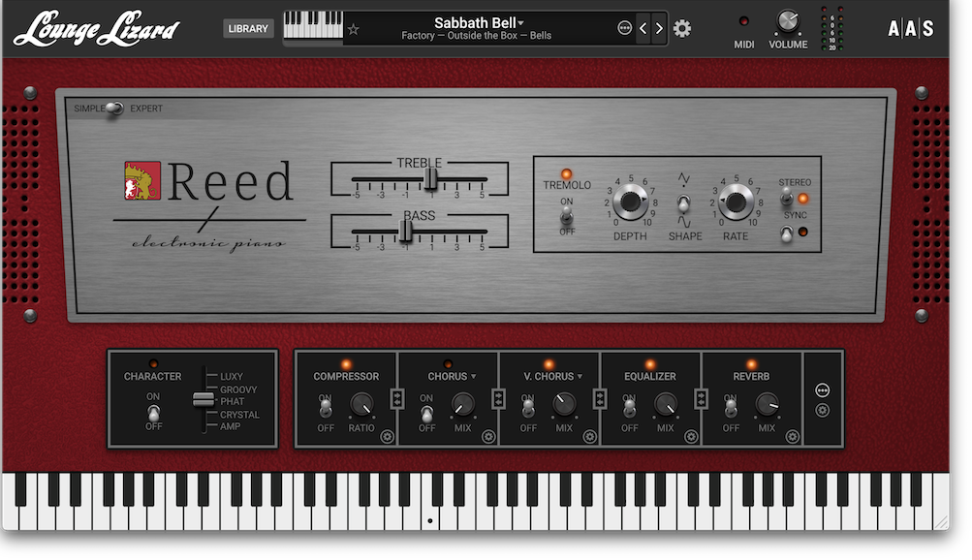
Task: Open the V. Chorus settings gear
Action: point(589,437)
